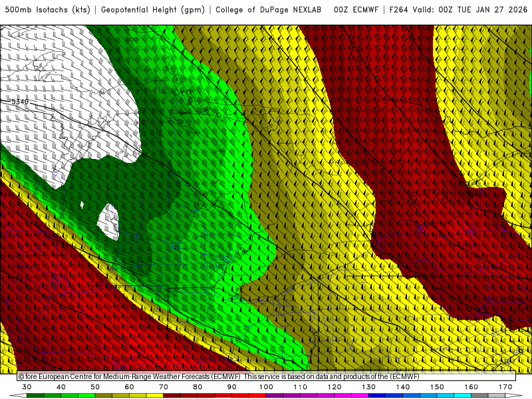Select the '170' legend value
The width and height of the screenshot is (532, 399).
[505, 387]
